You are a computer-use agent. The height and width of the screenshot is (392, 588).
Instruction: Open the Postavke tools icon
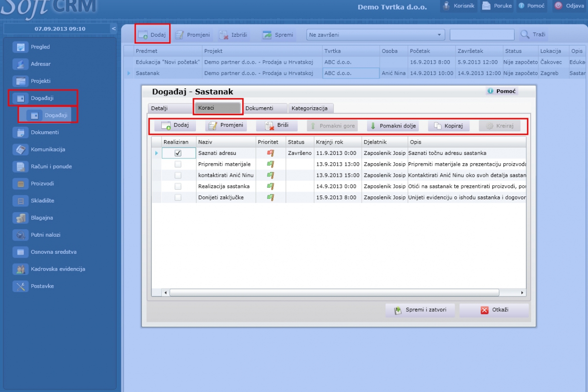tap(21, 287)
